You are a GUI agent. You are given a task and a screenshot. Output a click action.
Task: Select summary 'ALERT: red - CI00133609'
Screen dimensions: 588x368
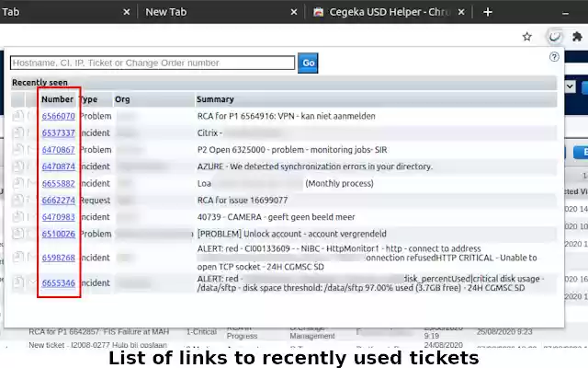pyautogui.click(x=367, y=258)
